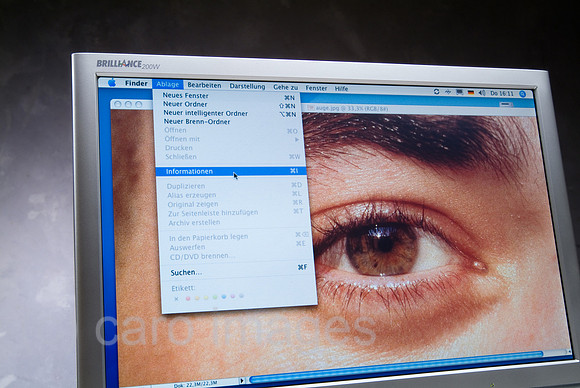The image size is (580, 388).
Task: Open the Apple menu
Action: tap(112, 83)
